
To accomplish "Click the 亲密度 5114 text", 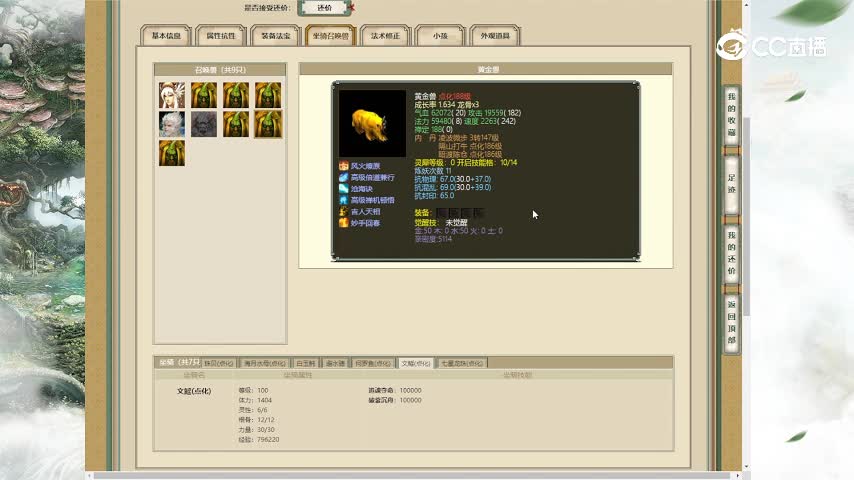I will (x=433, y=239).
